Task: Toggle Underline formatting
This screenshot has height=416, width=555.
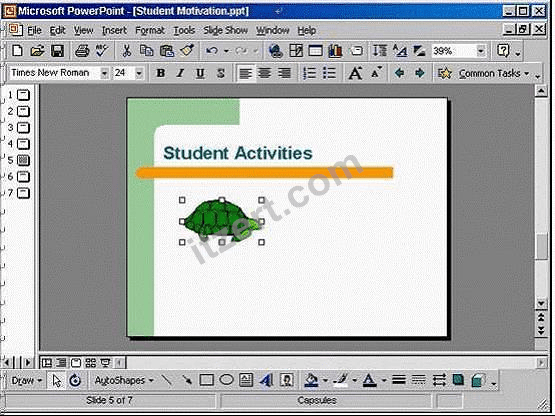Action: pos(200,73)
